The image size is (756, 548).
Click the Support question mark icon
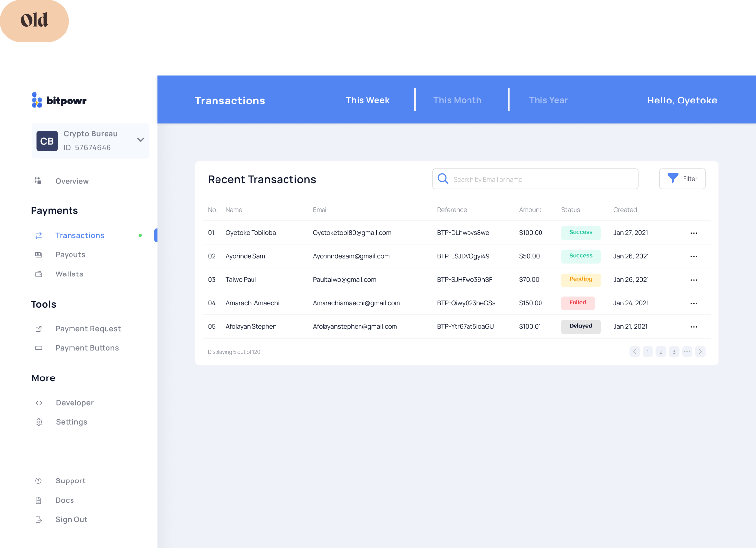(38, 480)
